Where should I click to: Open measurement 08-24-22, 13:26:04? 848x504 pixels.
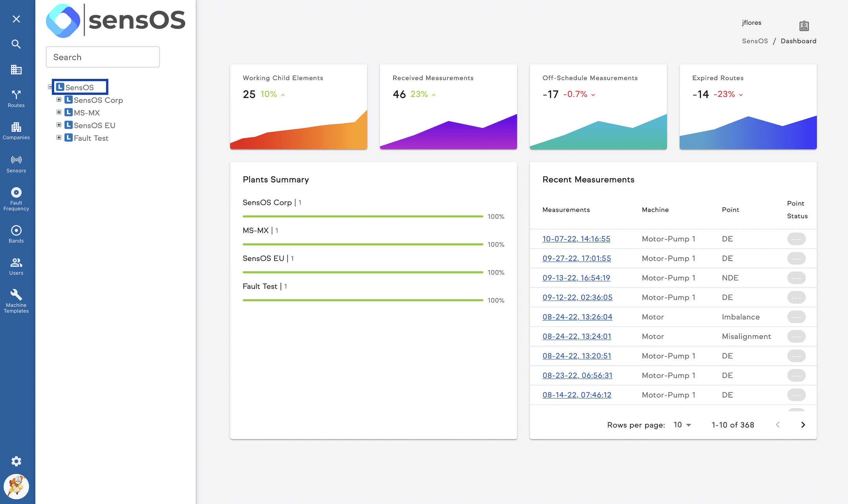click(x=578, y=317)
